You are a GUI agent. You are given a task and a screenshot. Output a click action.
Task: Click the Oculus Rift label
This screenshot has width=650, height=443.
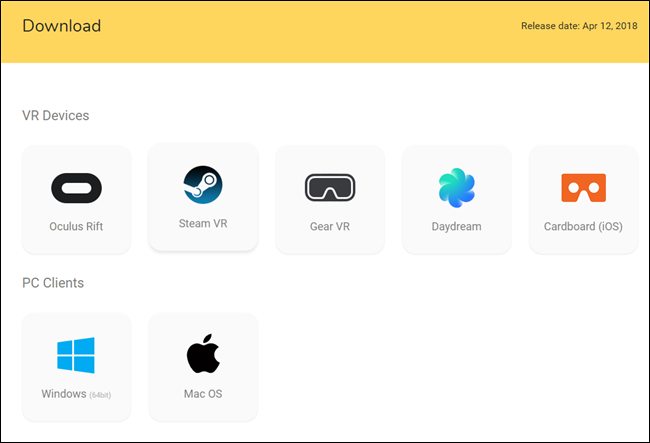click(76, 226)
